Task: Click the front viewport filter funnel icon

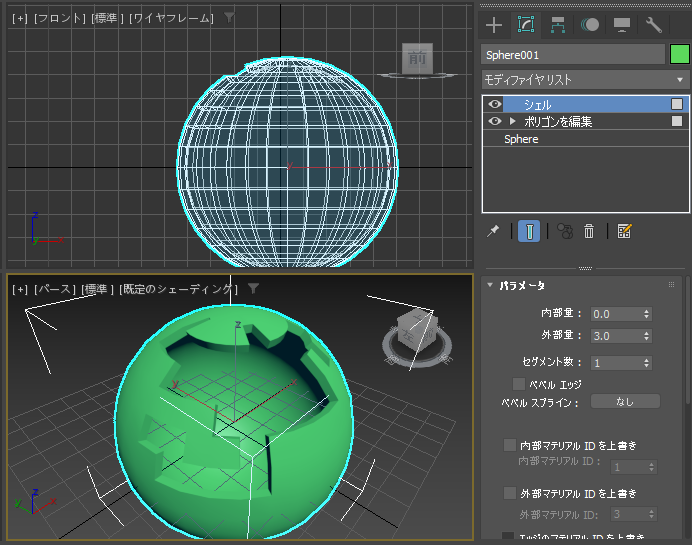Action: [229, 18]
